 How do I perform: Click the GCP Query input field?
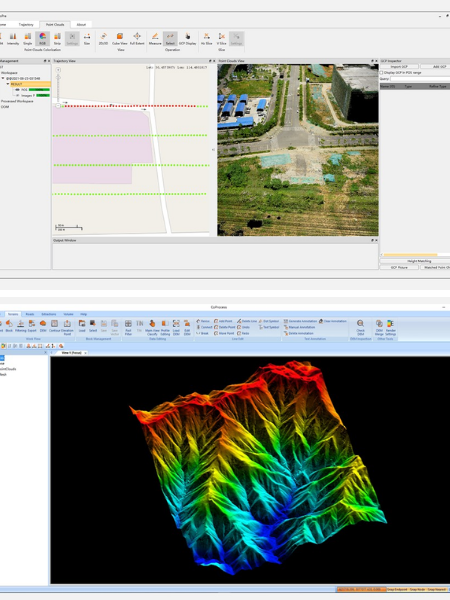pos(420,78)
